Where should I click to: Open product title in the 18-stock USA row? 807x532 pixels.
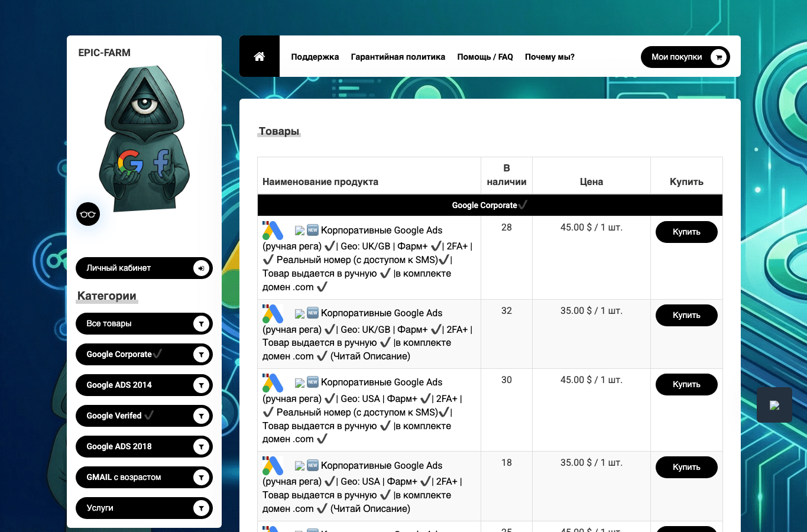363,487
